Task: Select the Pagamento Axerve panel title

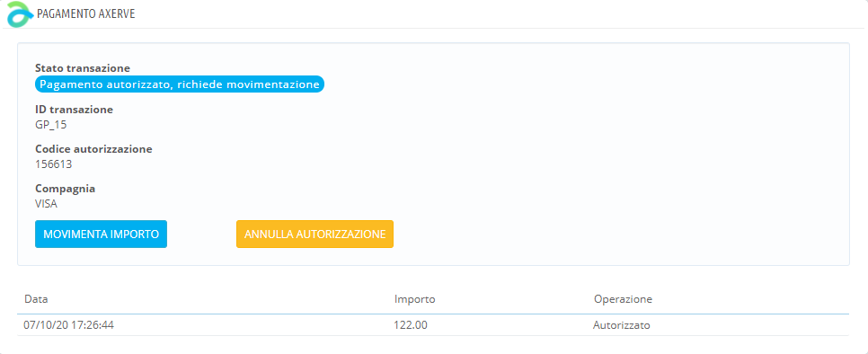Action: 85,13
